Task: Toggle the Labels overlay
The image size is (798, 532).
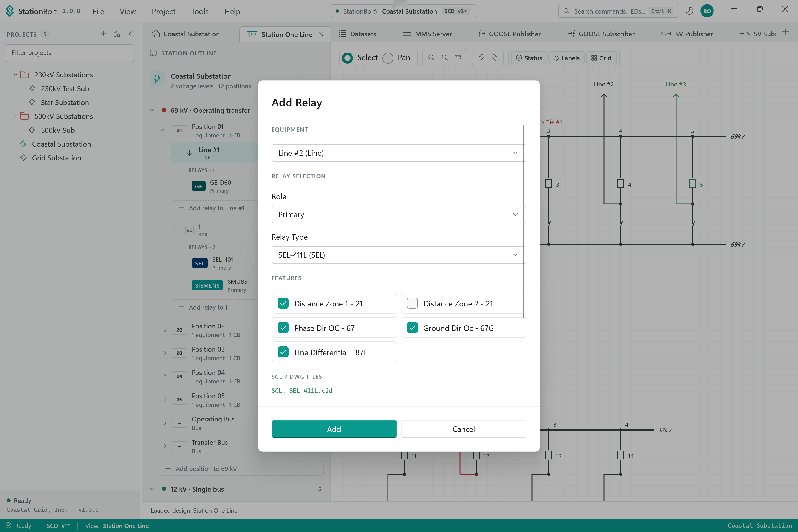Action: click(x=566, y=58)
